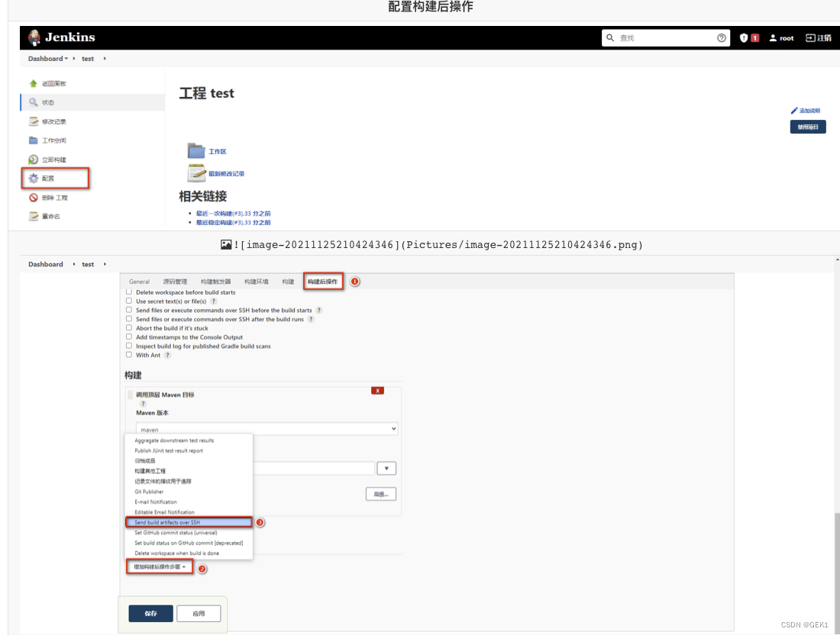Open the 增加构建后操作步骤 dropdown button
The image size is (840, 635).
(160, 566)
